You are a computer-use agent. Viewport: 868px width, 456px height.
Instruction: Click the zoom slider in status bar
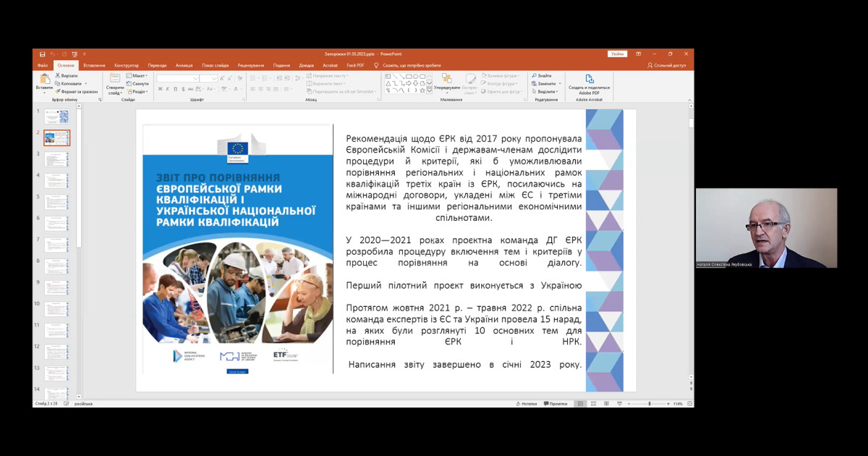click(x=649, y=403)
